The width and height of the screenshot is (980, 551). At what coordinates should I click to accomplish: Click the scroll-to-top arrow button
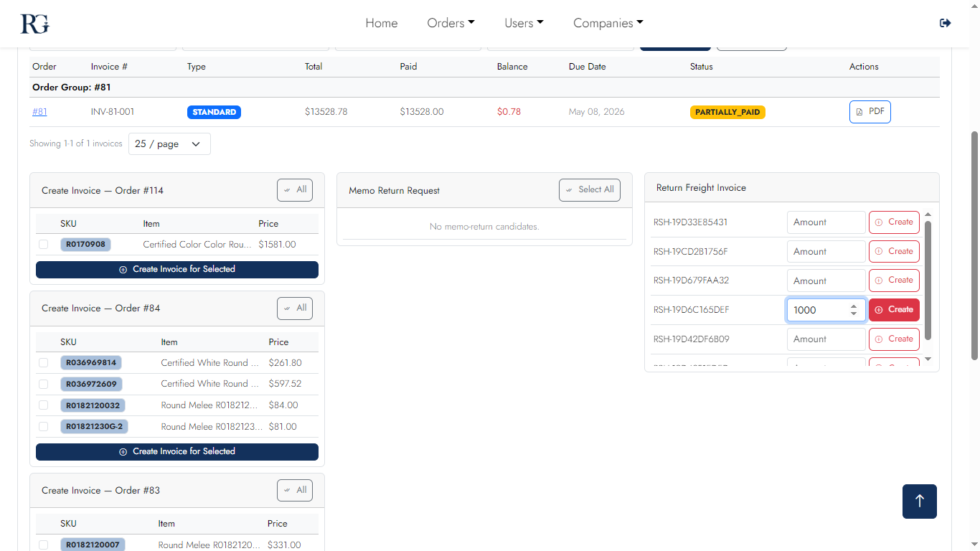pos(919,501)
